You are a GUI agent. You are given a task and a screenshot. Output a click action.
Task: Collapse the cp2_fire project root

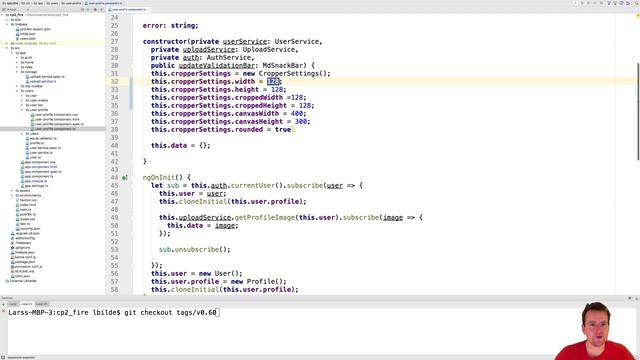(2, 15)
